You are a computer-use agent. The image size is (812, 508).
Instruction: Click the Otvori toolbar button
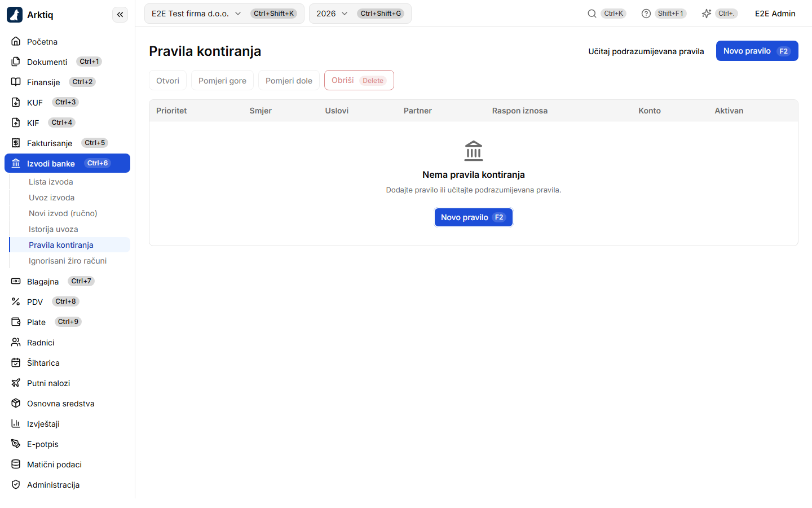pos(168,80)
